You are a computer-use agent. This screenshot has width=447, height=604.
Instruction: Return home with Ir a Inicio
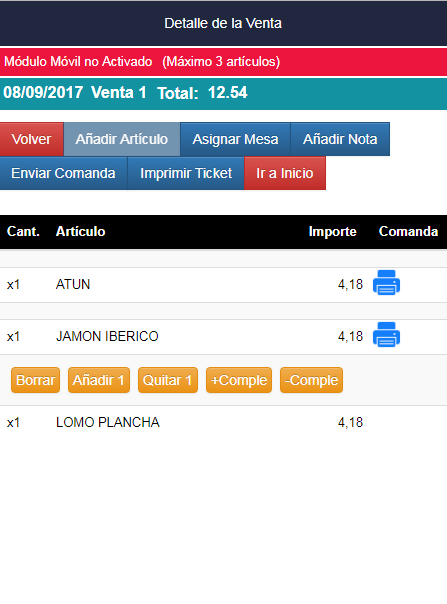[x=285, y=173]
